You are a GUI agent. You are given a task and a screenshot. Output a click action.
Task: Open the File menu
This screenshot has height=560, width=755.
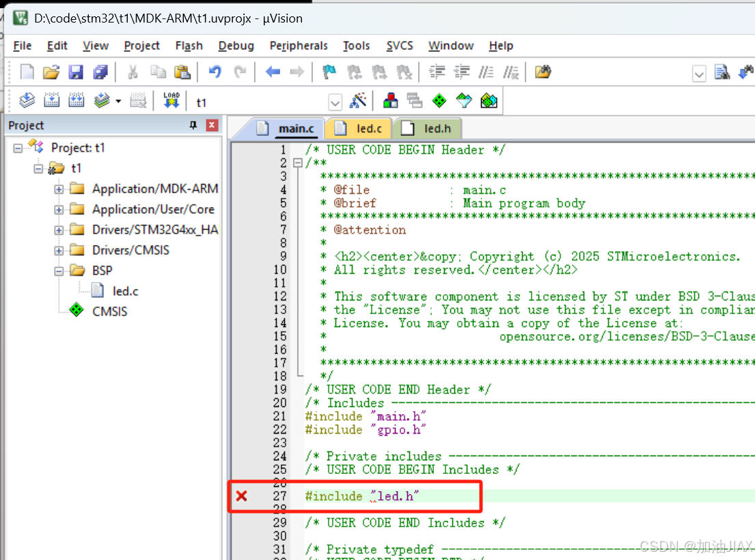pyautogui.click(x=22, y=46)
